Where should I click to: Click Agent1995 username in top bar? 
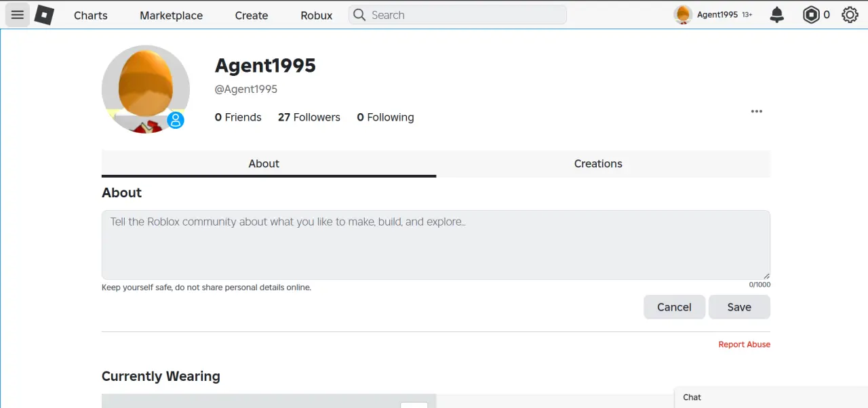pyautogui.click(x=717, y=15)
